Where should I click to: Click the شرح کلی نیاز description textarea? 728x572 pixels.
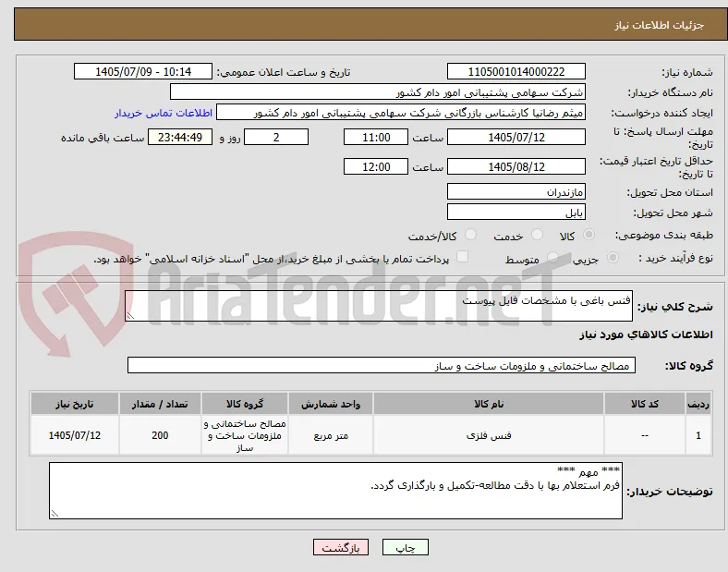(379, 306)
